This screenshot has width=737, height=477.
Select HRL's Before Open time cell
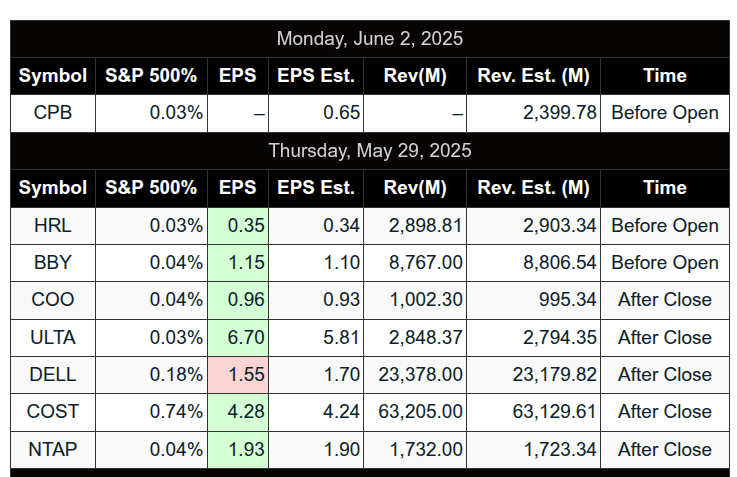pos(665,226)
